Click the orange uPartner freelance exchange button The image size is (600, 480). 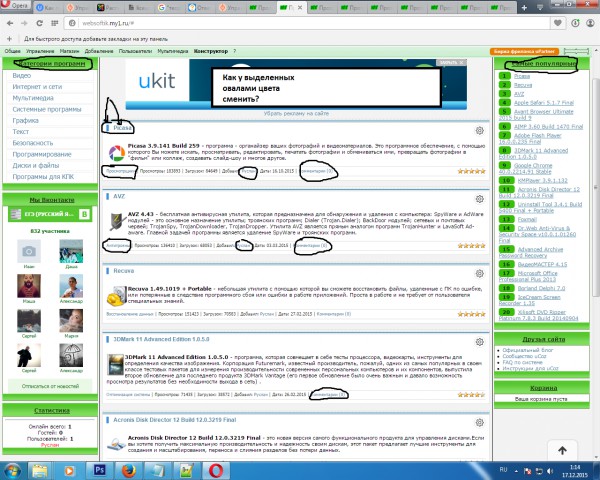coord(524,51)
